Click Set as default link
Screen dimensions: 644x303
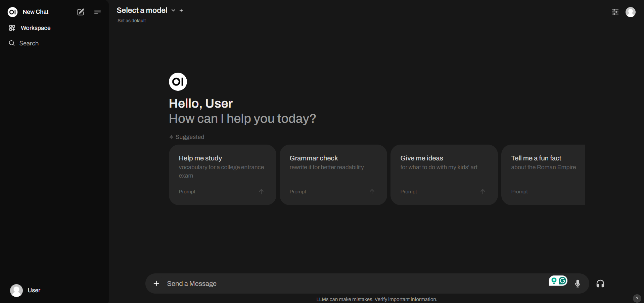tap(132, 21)
